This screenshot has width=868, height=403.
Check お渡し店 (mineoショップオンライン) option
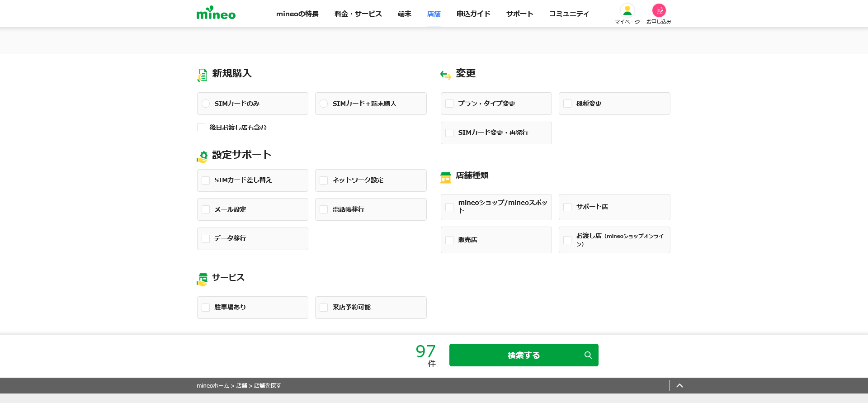coord(614,240)
